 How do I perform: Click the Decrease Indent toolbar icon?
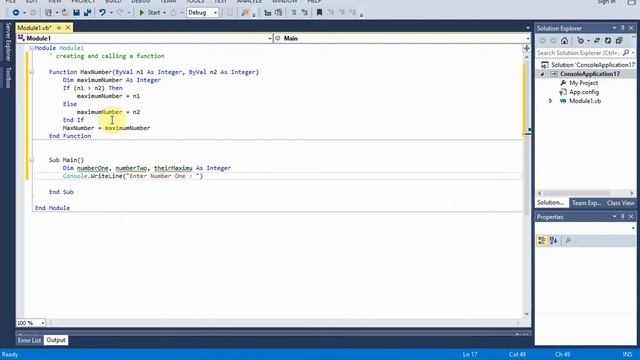[293, 13]
